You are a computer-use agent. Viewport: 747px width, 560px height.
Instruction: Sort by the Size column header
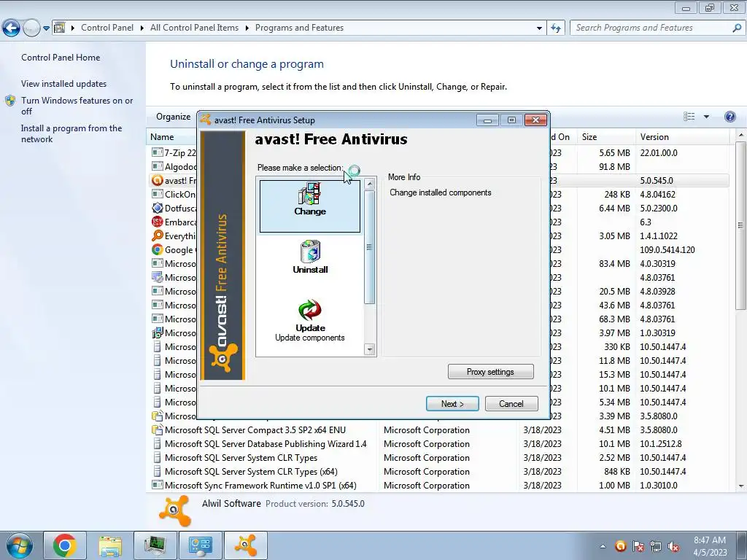[x=605, y=137]
